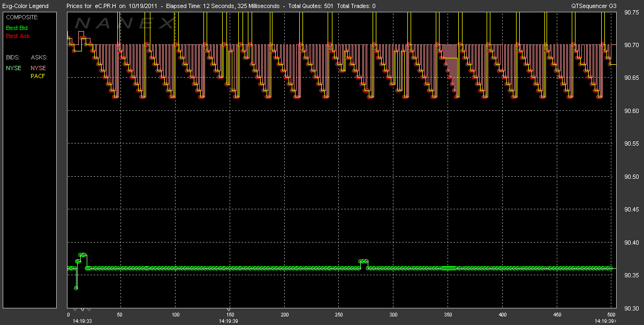Click the ASKS: column heading
The width and height of the screenshot is (644, 325).
click(x=39, y=56)
